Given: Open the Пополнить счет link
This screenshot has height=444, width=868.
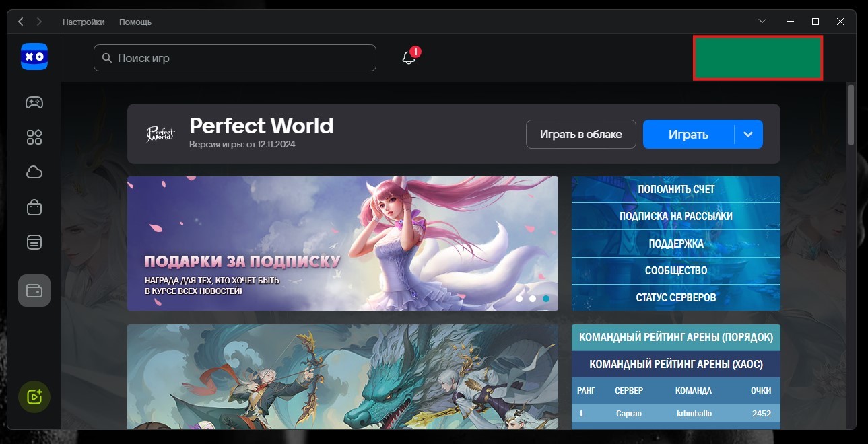Looking at the screenshot, I should pos(675,190).
